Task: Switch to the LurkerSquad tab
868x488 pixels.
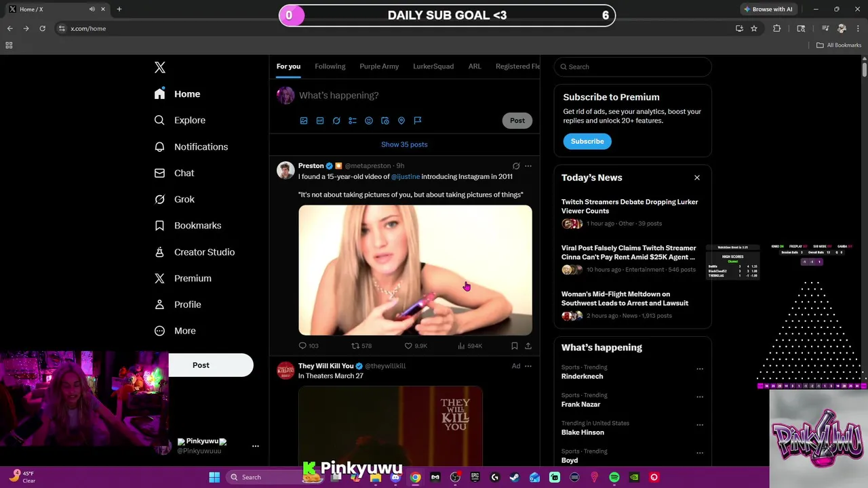Action: pos(433,66)
